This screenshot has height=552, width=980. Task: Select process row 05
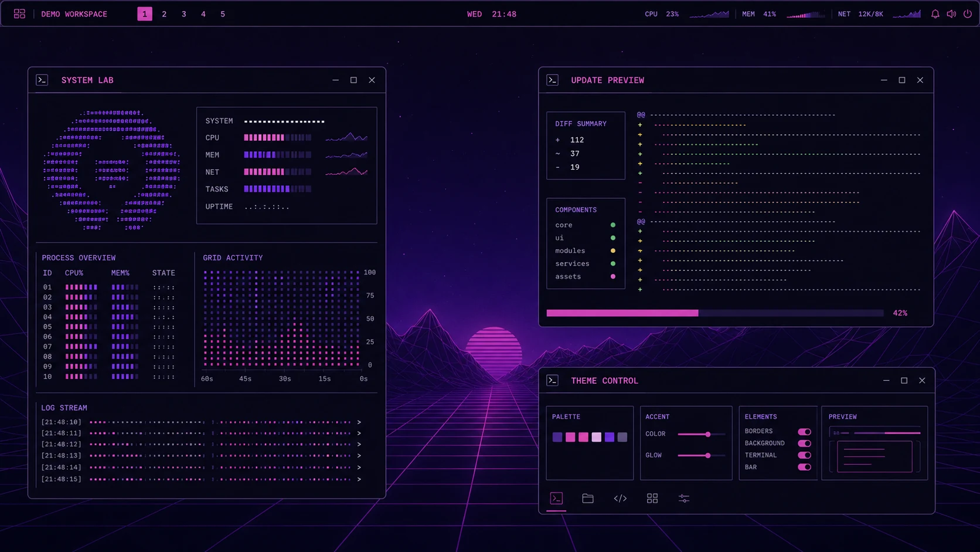109,327
